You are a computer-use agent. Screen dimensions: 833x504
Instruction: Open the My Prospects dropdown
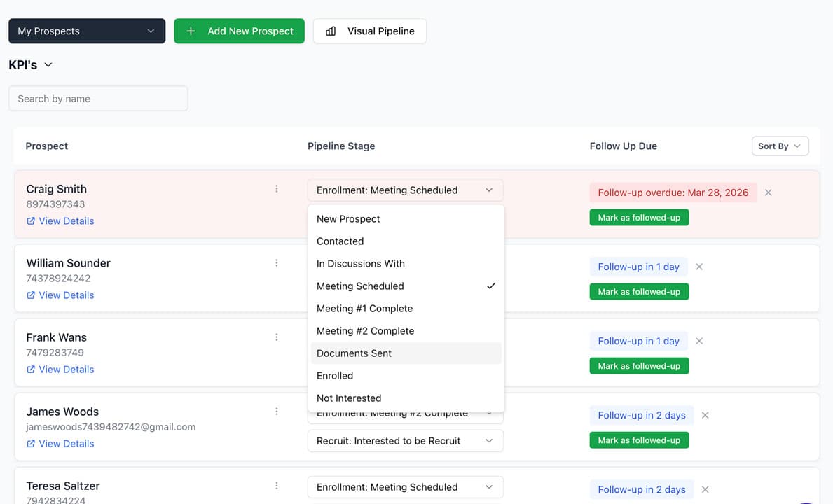tap(87, 31)
